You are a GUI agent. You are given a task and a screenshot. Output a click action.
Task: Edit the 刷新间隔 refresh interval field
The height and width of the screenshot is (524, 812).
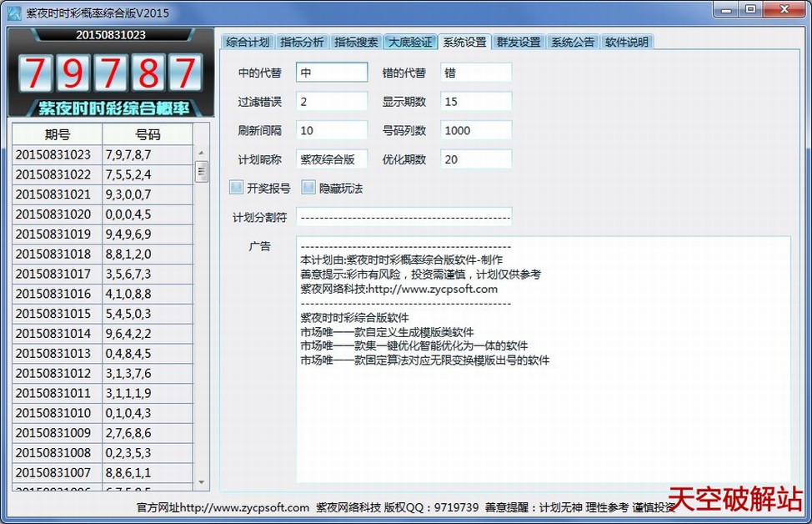pyautogui.click(x=331, y=129)
